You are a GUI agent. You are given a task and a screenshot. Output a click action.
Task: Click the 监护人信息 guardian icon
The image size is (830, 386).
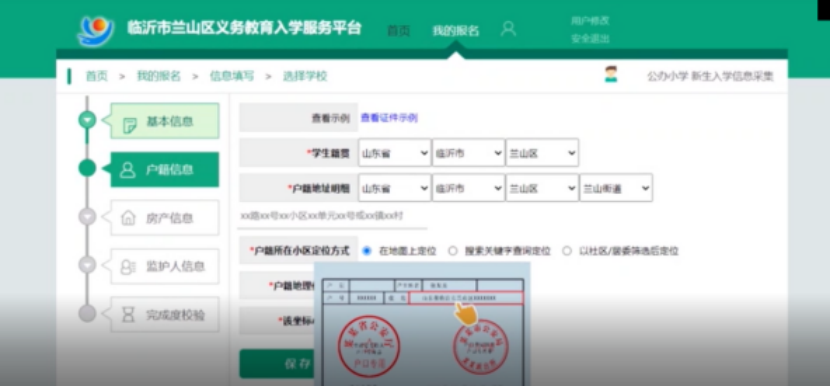[128, 267]
